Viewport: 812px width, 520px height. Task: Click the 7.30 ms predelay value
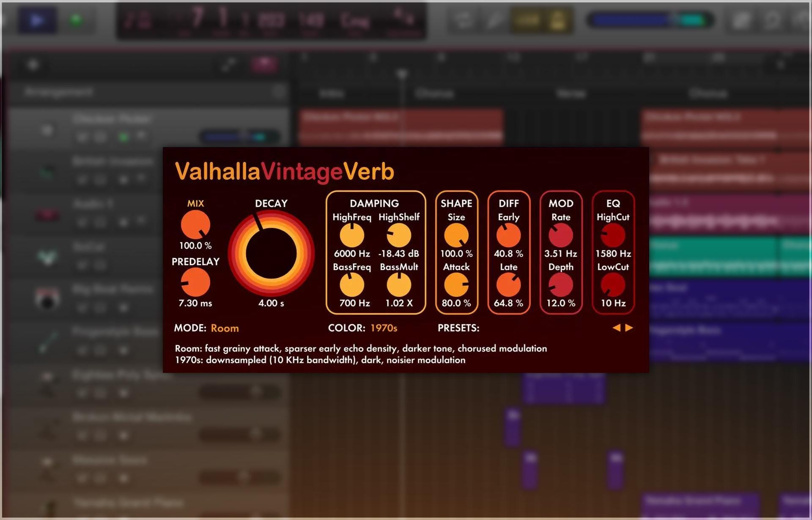click(x=195, y=303)
